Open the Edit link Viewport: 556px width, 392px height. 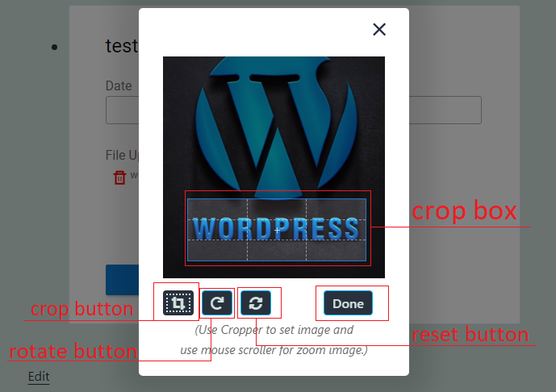(39, 377)
